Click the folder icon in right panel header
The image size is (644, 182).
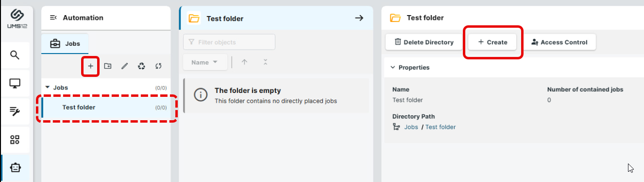point(395,18)
